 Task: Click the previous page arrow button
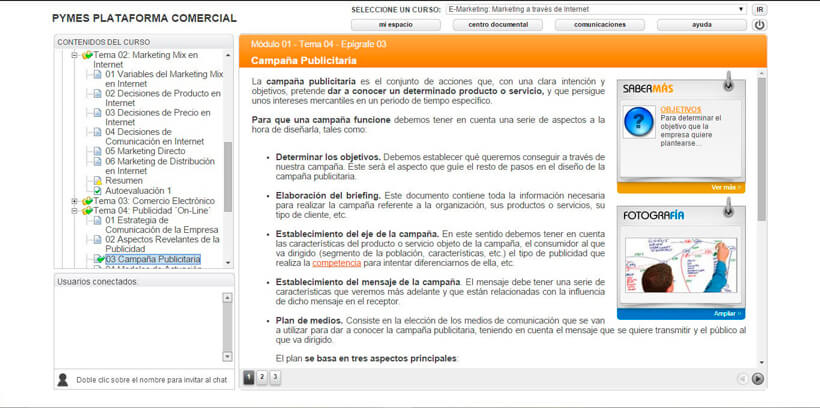point(742,379)
